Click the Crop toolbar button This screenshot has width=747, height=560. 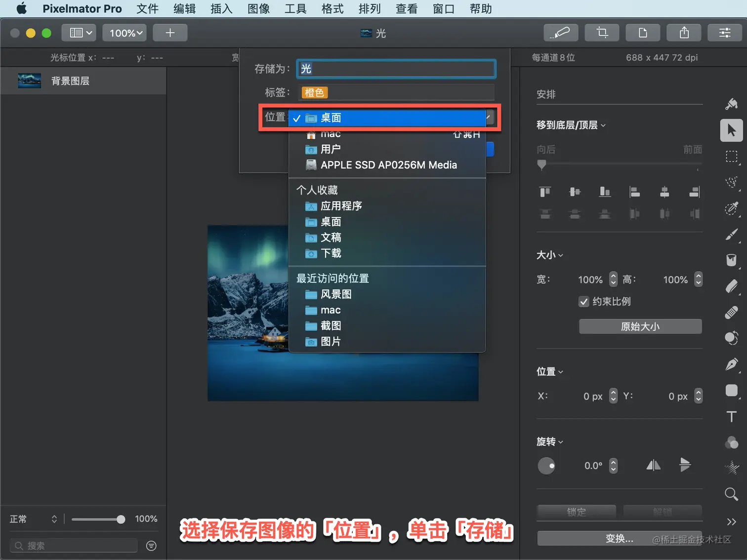(x=602, y=33)
